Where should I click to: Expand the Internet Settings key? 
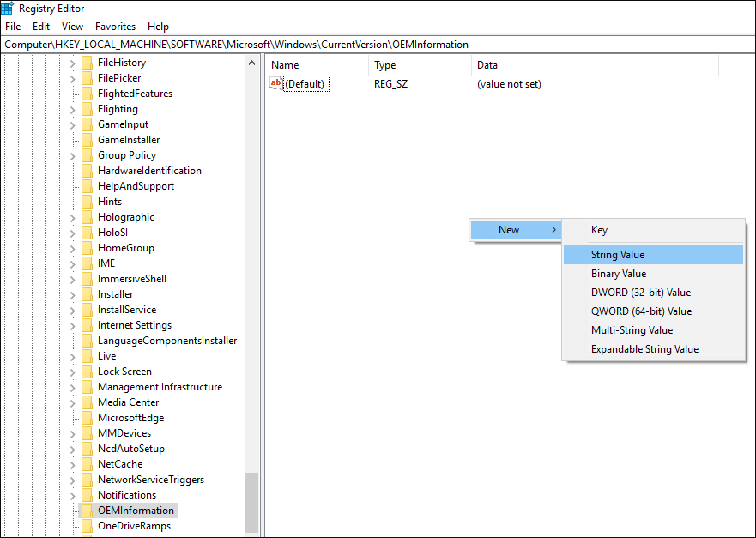[x=72, y=326]
